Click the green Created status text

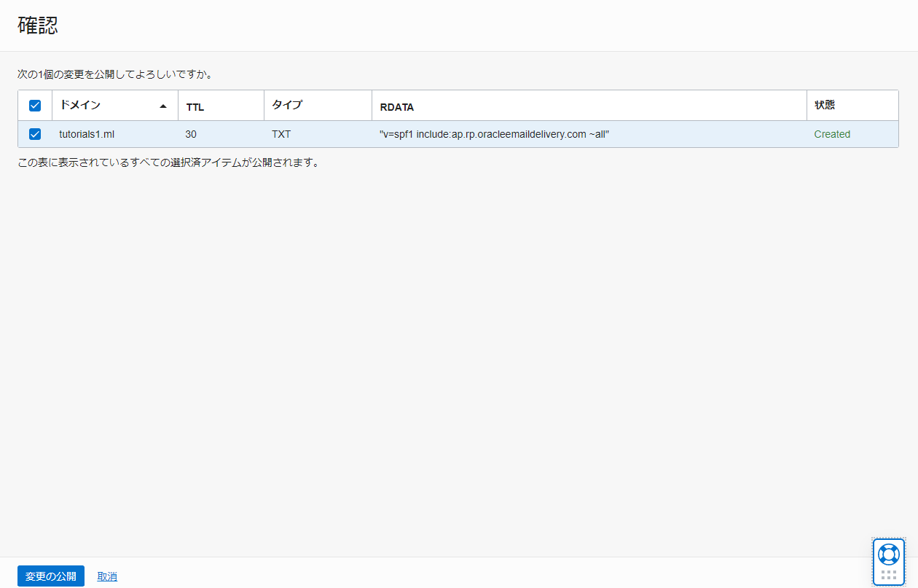pos(832,134)
